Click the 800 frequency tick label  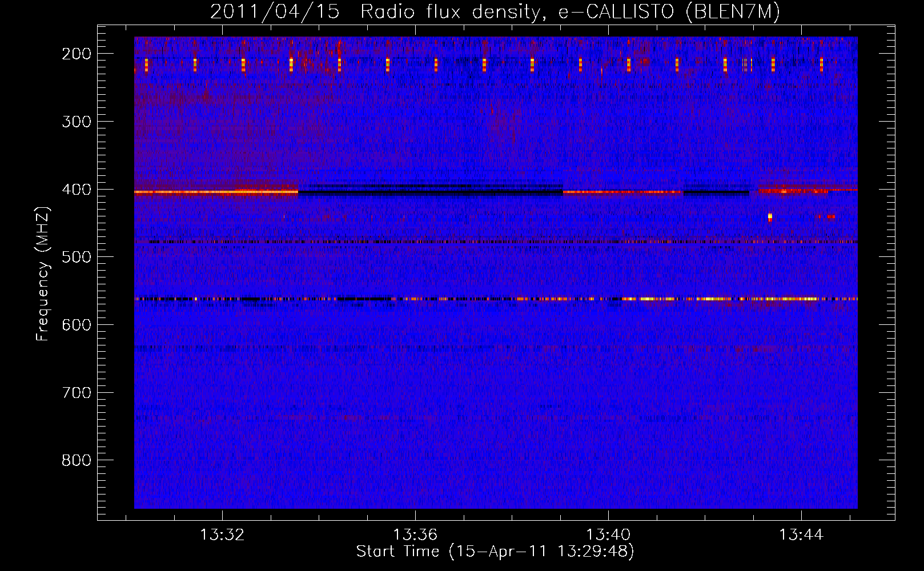tap(77, 460)
